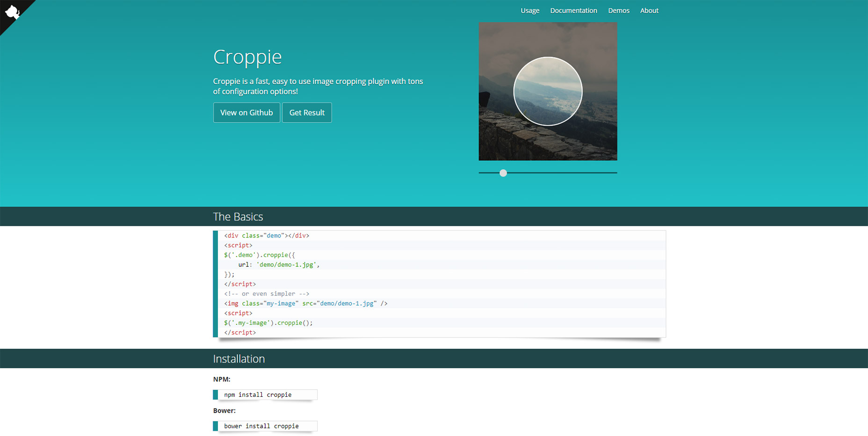Open the Usage nav link
The width and height of the screenshot is (868, 436).
point(530,10)
